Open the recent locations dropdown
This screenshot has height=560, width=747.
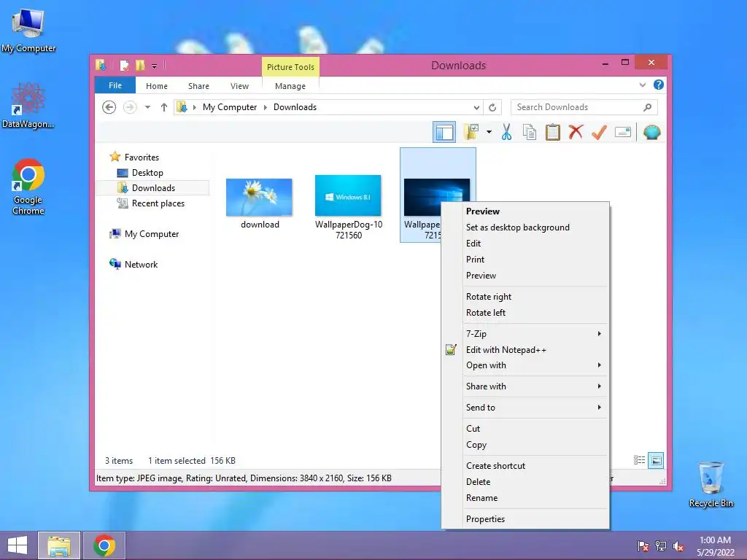pyautogui.click(x=147, y=107)
